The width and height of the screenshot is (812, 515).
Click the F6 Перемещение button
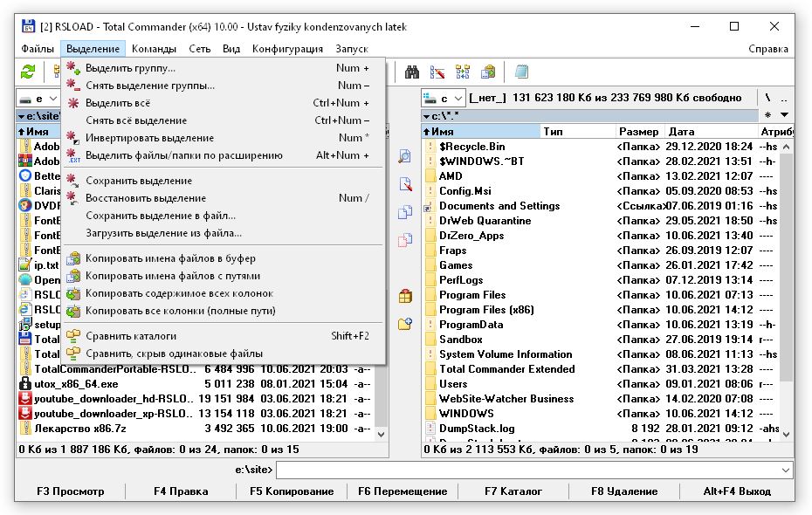click(x=403, y=491)
